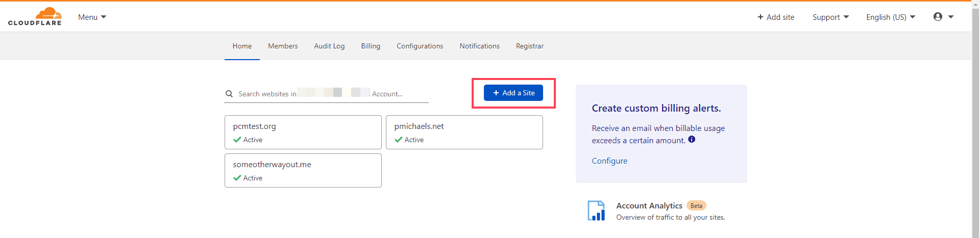Open the pcmtest.org site card
This screenshot has height=238, width=980.
tap(303, 132)
